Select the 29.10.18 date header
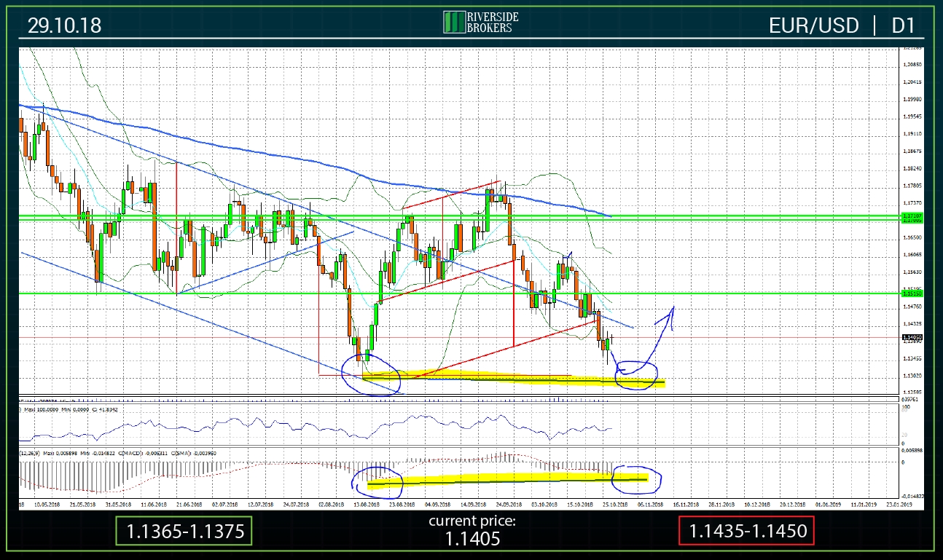The width and height of the screenshot is (943, 560). pos(64,25)
